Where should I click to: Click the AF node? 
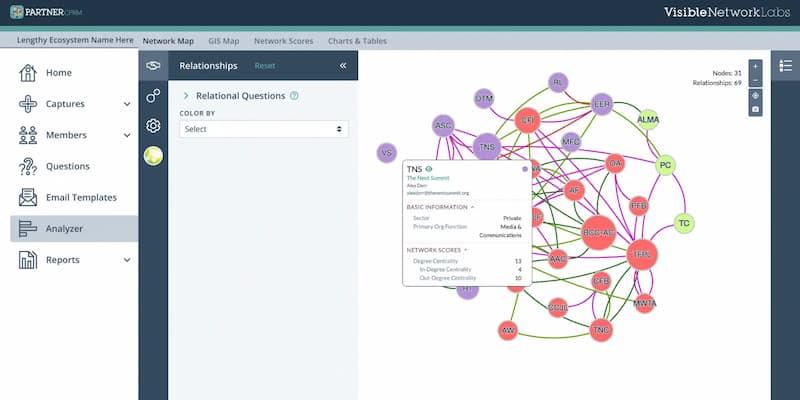(574, 191)
